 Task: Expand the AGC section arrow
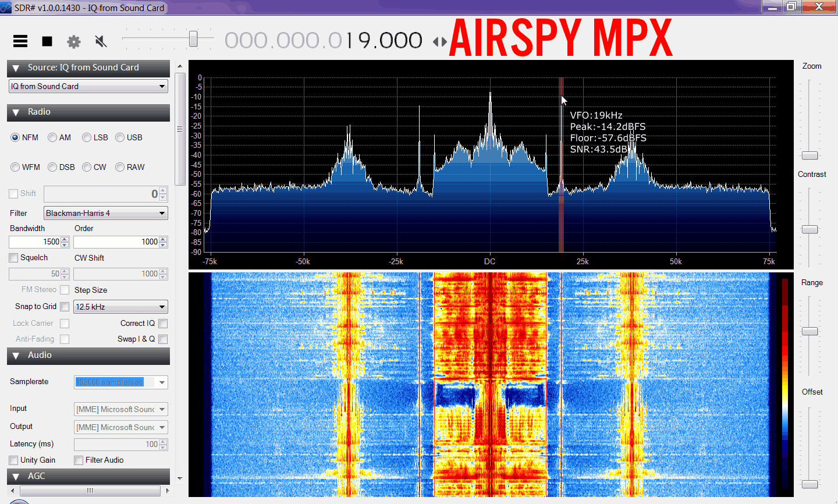[x=16, y=477]
